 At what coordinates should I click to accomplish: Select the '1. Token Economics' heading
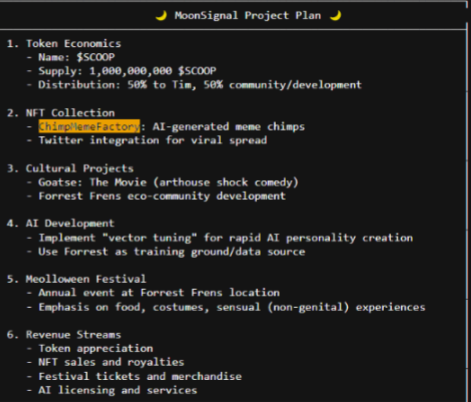pos(64,44)
